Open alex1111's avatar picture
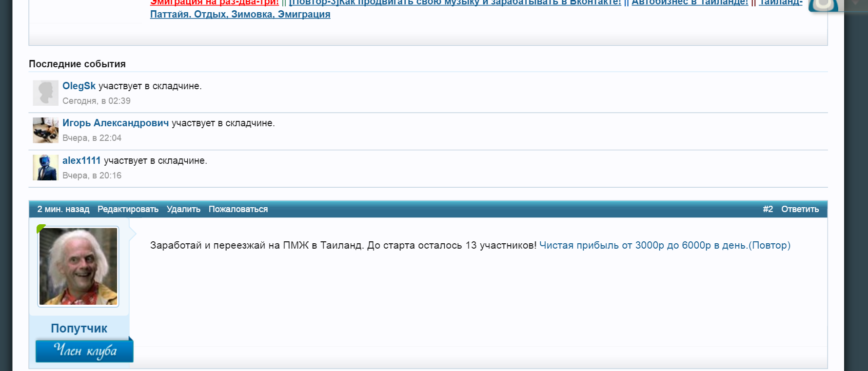The width and height of the screenshot is (868, 371). 46,168
